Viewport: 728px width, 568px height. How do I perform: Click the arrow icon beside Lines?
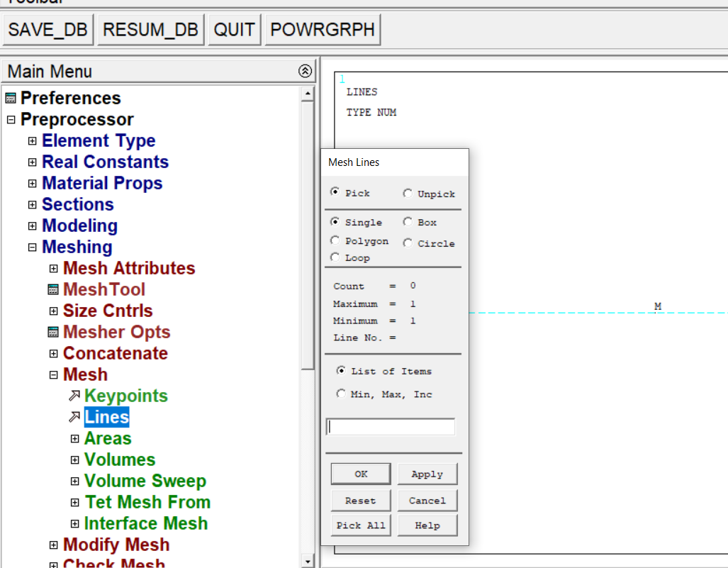pyautogui.click(x=74, y=417)
